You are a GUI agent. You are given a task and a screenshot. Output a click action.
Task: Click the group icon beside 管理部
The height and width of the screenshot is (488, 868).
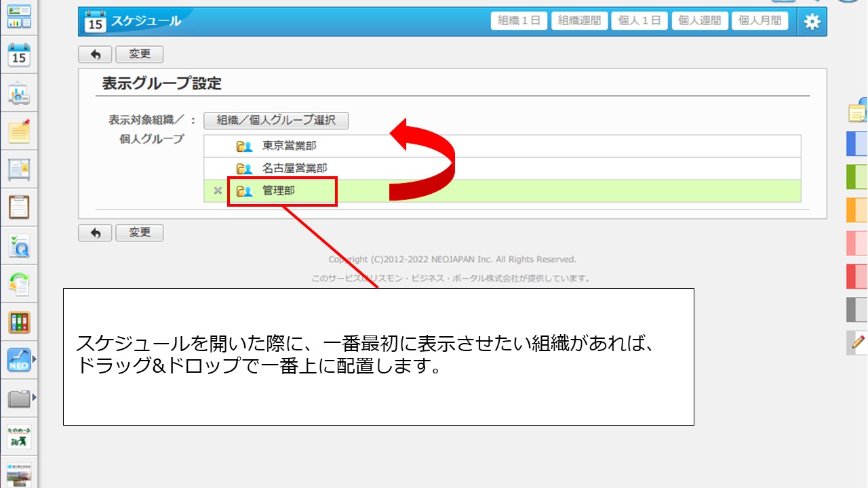[244, 191]
